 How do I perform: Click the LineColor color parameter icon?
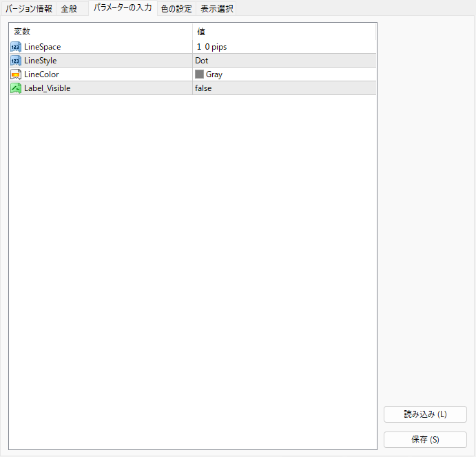click(16, 74)
